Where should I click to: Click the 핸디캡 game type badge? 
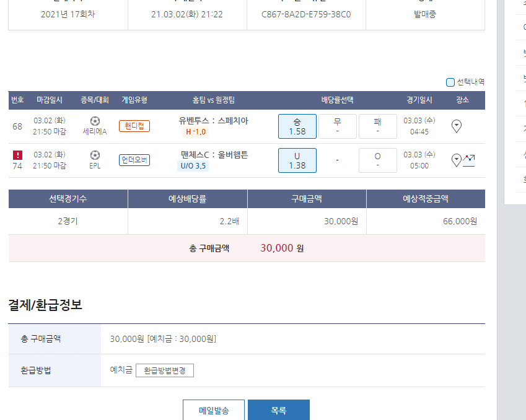point(134,126)
